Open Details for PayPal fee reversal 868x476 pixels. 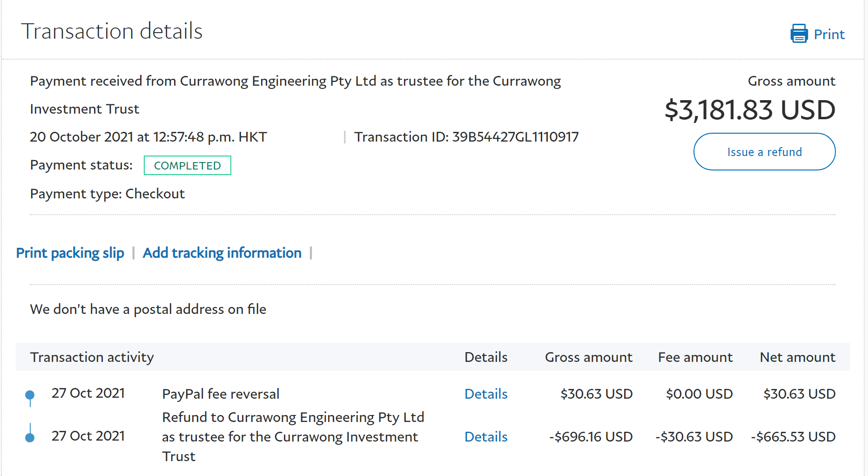486,394
